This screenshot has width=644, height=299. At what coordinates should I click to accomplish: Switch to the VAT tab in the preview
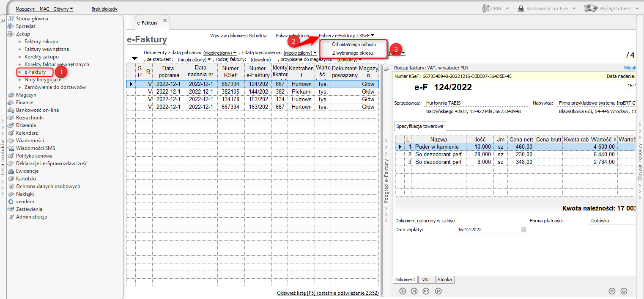[x=426, y=280]
